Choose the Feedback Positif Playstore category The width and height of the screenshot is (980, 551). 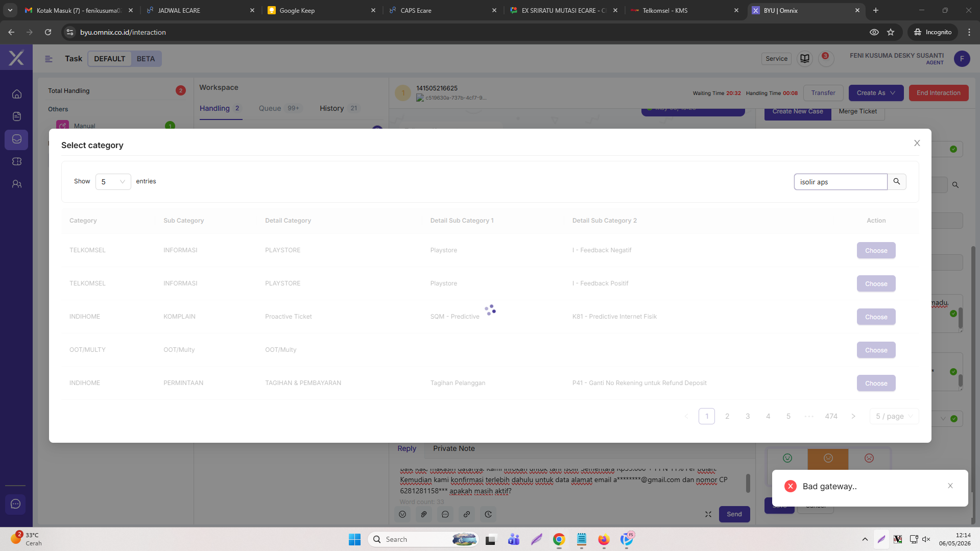coord(876,283)
